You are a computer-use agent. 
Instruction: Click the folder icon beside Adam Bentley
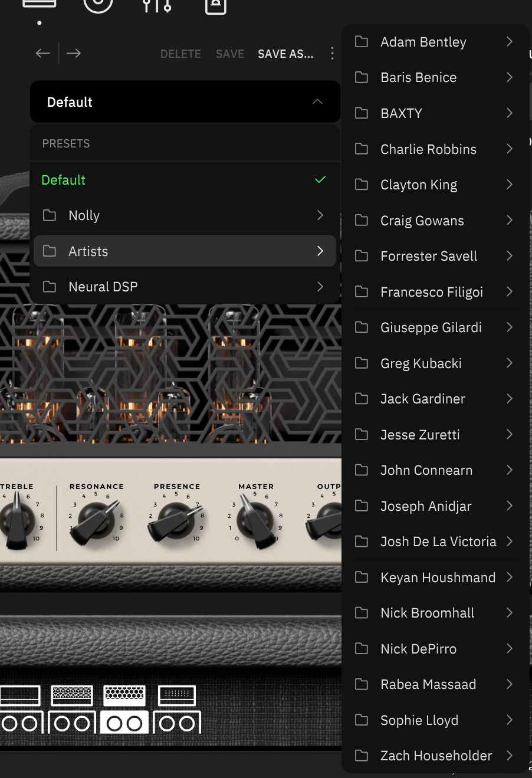[362, 42]
